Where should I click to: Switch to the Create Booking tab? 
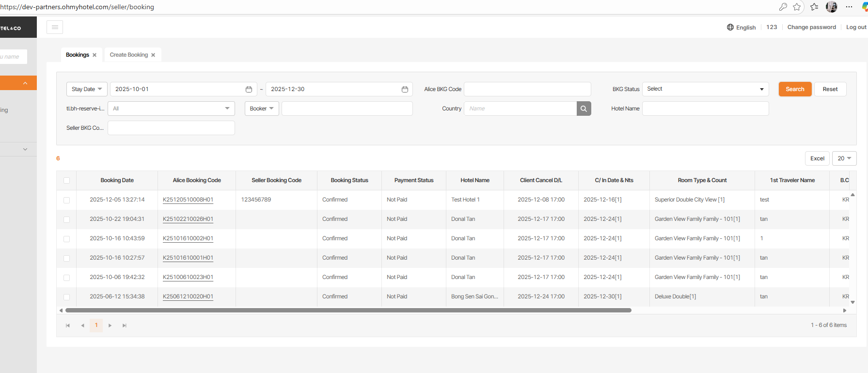click(x=128, y=55)
